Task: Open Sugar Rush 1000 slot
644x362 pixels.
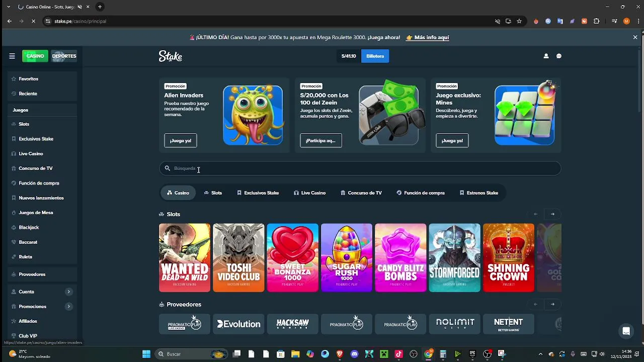Action: click(x=347, y=257)
